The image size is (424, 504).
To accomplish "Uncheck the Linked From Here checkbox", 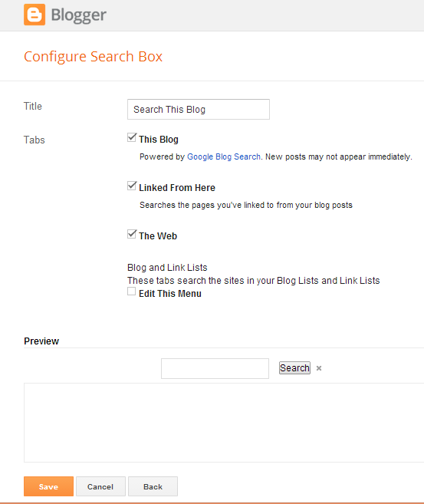I will pyautogui.click(x=131, y=186).
